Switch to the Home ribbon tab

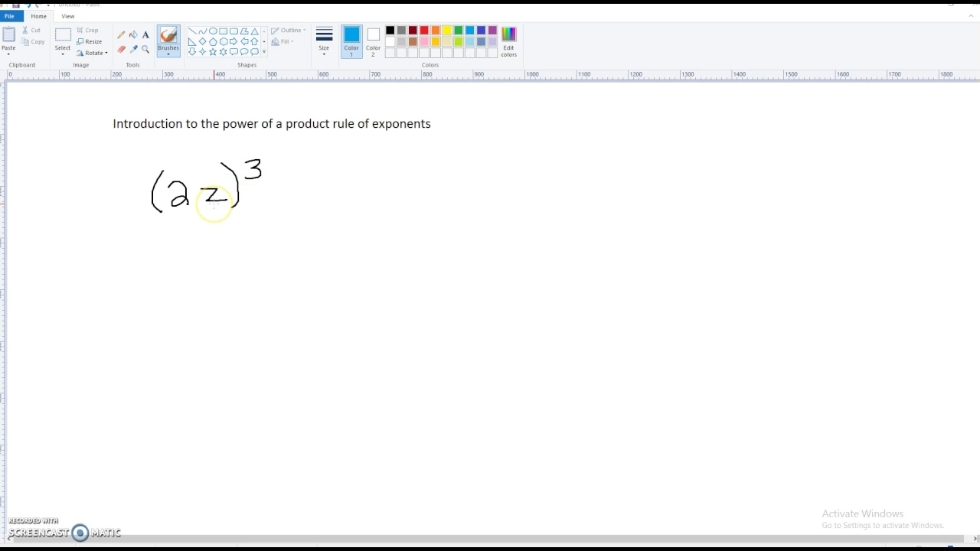pyautogui.click(x=38, y=16)
